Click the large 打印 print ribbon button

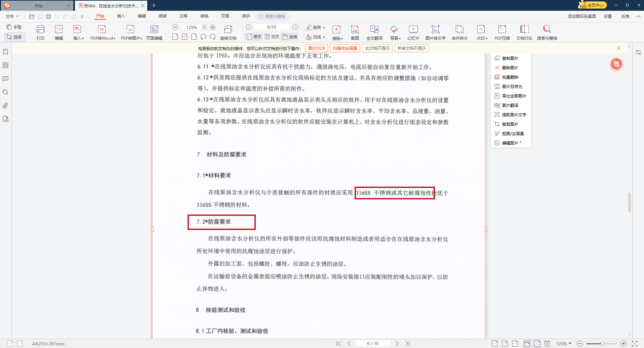(41, 33)
